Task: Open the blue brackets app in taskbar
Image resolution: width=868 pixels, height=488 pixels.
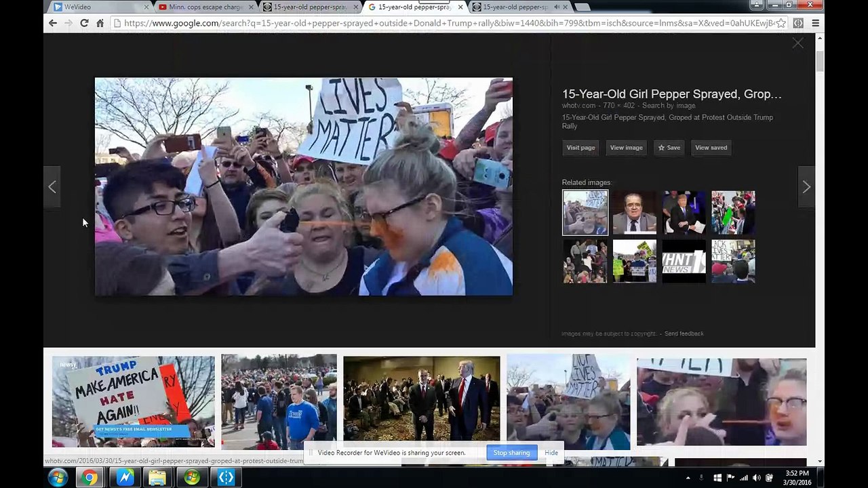Action: tap(226, 478)
